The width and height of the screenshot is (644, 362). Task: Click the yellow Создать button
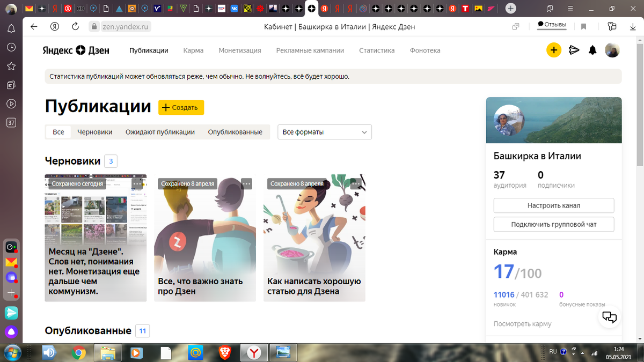coord(181,107)
